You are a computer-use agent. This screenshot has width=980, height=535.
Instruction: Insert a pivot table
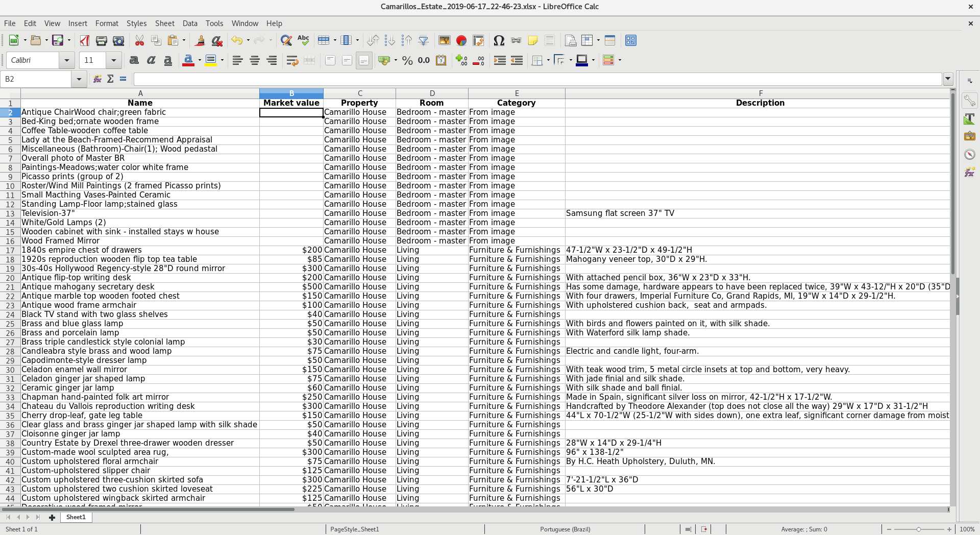(x=478, y=40)
